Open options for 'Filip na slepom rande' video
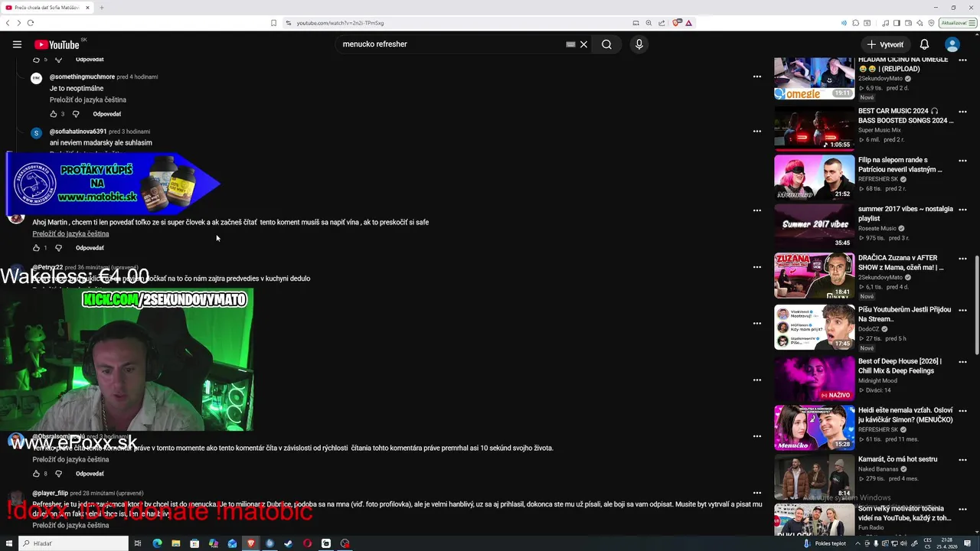This screenshot has width=980, height=551. (x=962, y=161)
